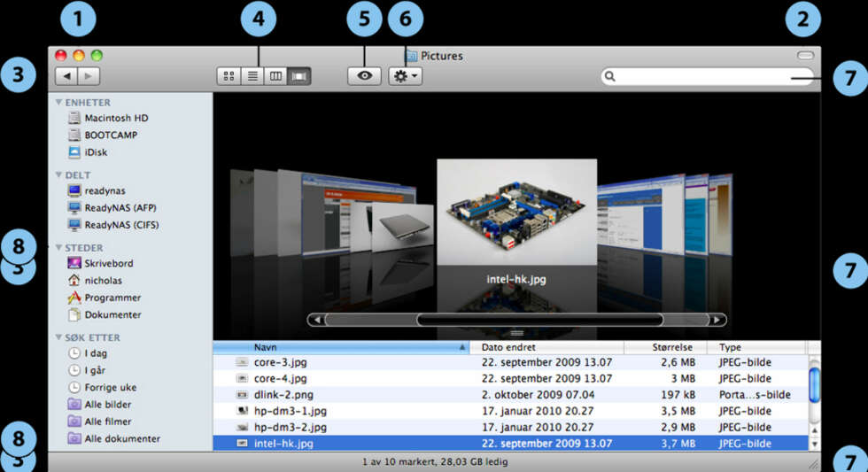The image size is (868, 472).
Task: Click the I dag clock icon
Action: coord(74,353)
